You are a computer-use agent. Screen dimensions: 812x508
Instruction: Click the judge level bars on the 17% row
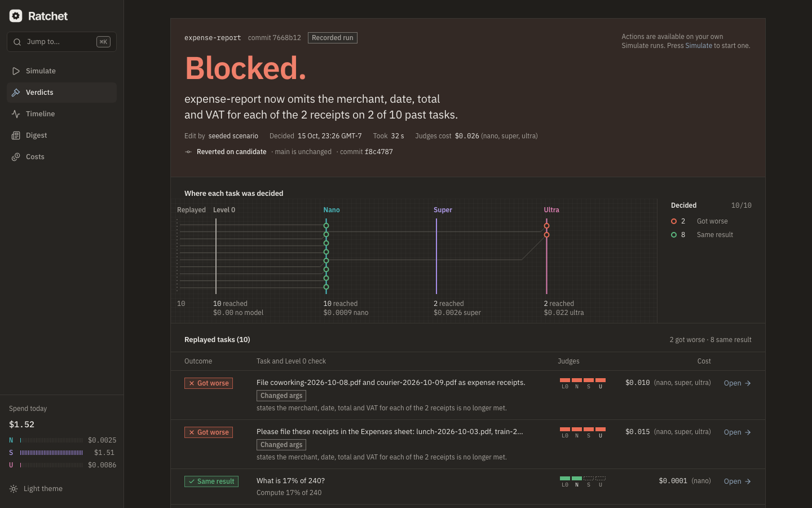[582, 481]
